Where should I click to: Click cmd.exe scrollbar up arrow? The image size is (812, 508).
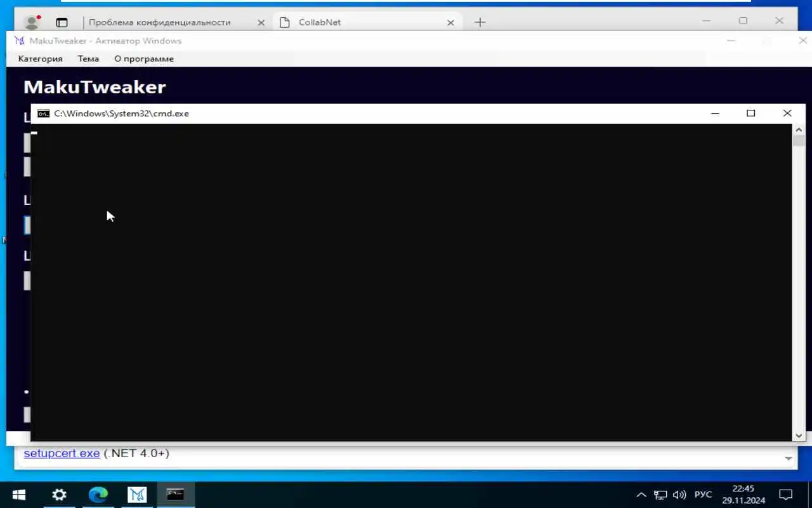pos(799,129)
